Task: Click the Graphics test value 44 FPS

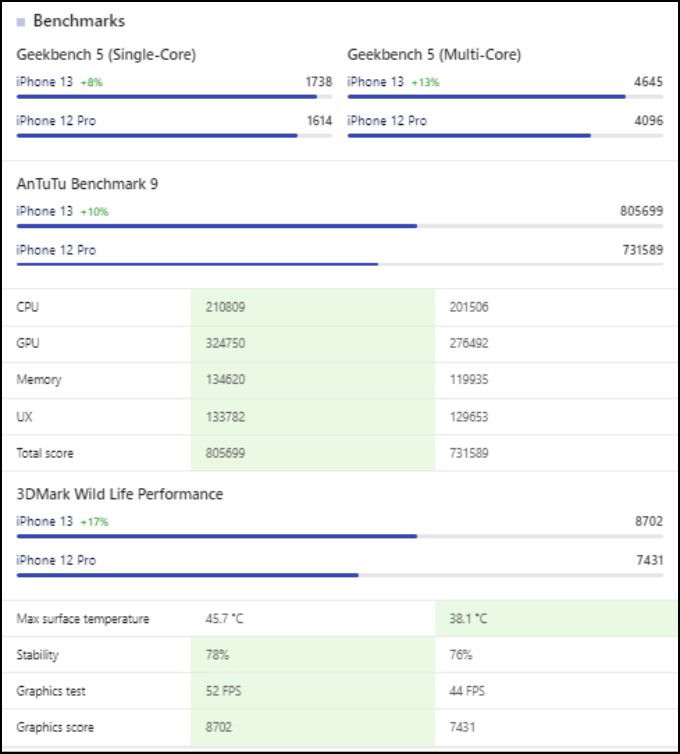Action: (467, 691)
